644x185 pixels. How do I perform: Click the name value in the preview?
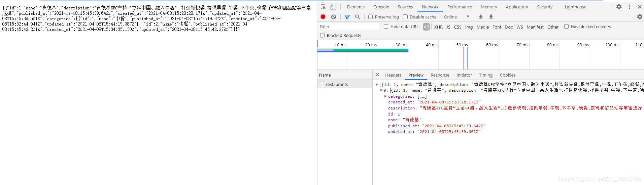412,120
